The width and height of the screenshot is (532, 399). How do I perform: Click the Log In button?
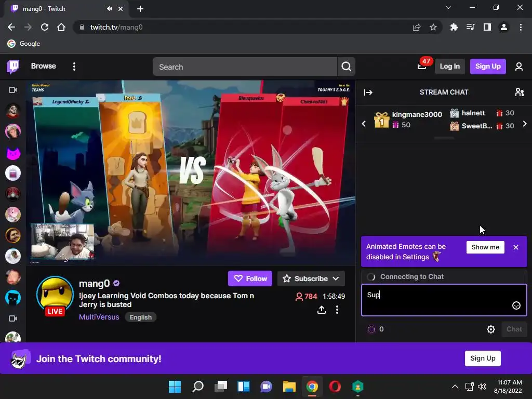449,66
